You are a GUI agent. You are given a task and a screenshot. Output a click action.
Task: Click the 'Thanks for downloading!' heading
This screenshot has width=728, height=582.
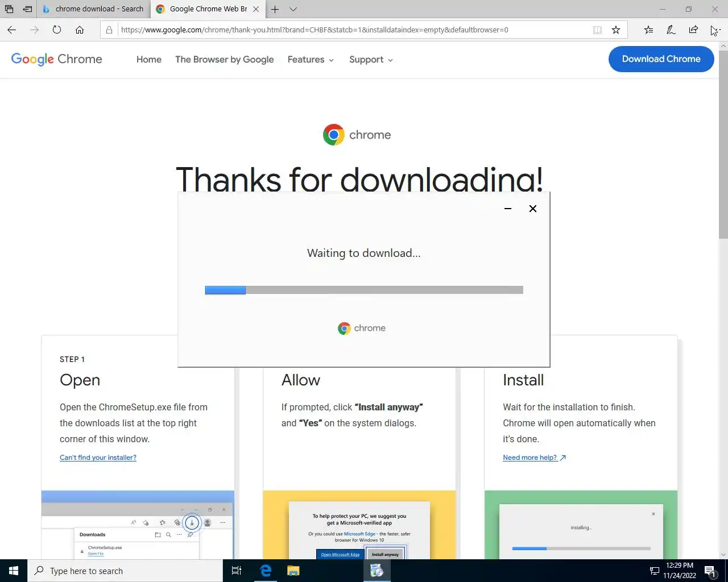click(x=359, y=180)
